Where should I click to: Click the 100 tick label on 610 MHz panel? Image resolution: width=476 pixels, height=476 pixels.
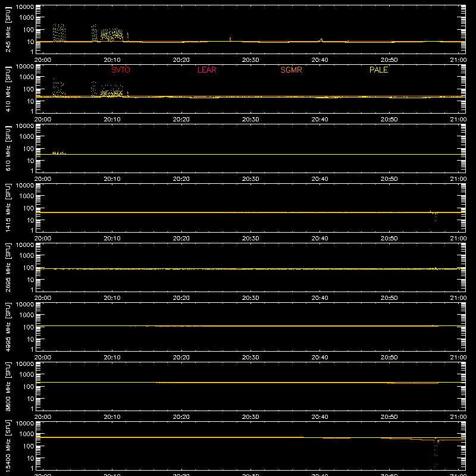[29, 149]
